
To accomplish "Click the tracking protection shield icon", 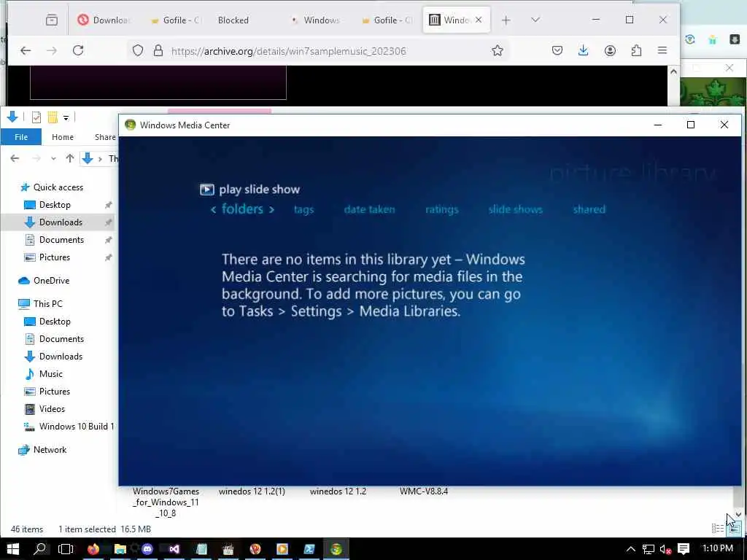I will coord(138,50).
